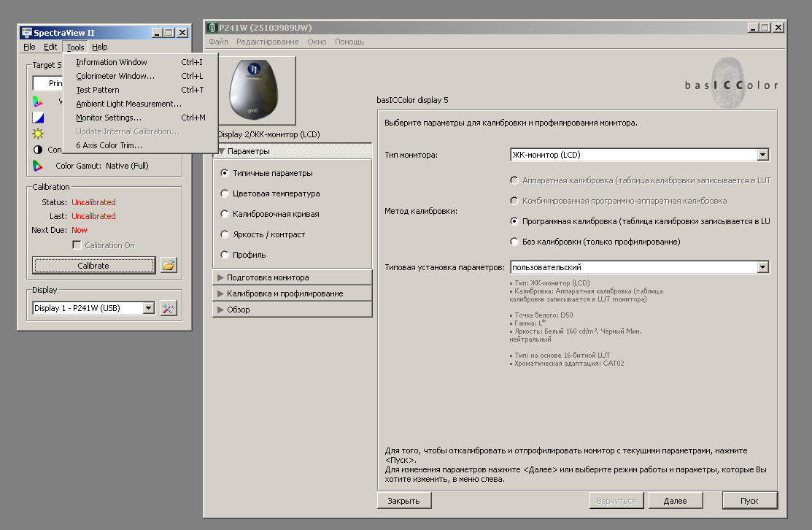Click Далее to proceed
812x530 pixels.
[676, 501]
